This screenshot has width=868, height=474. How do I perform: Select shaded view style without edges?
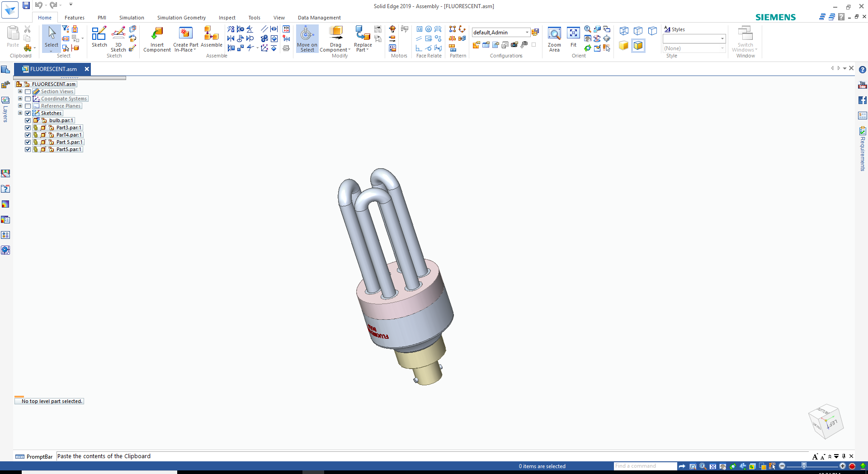click(623, 45)
